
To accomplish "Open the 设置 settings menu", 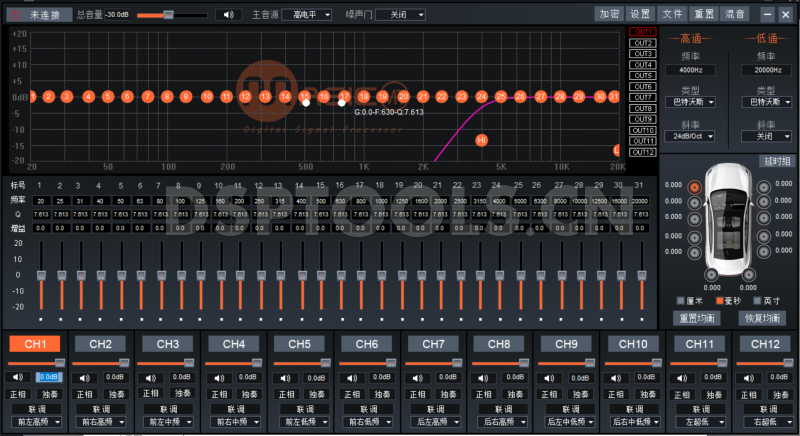I will coord(640,15).
